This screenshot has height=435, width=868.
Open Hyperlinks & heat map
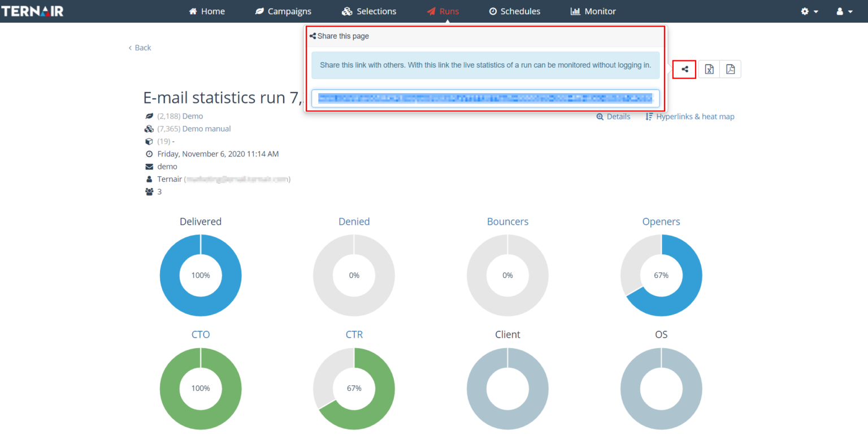(690, 116)
